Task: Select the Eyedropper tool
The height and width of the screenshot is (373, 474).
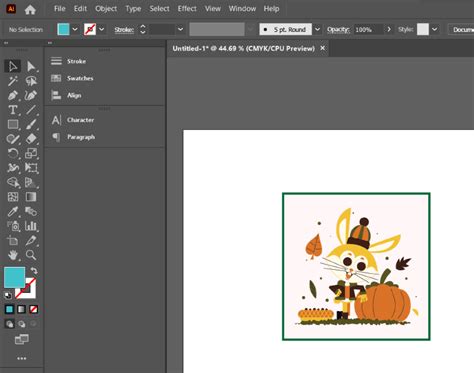Action: click(x=13, y=211)
